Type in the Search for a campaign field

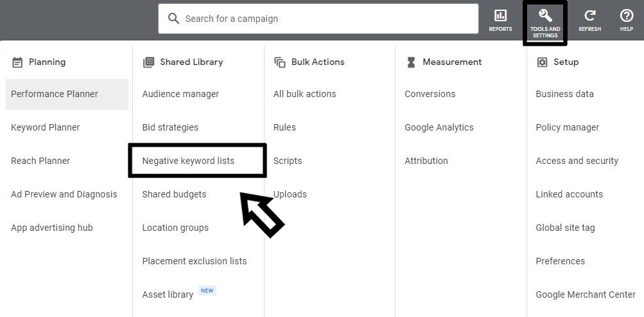[x=327, y=19]
